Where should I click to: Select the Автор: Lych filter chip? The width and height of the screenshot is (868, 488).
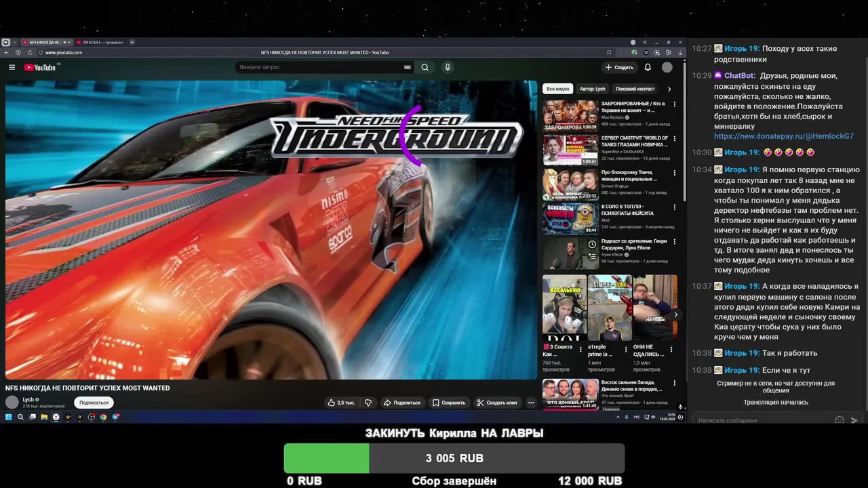click(593, 89)
